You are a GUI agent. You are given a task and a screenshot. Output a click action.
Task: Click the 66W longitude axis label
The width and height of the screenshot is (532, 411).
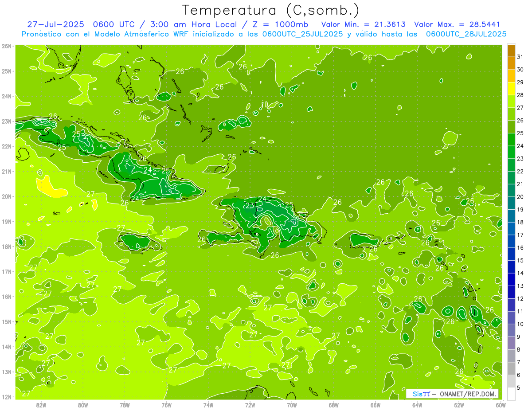376,405
